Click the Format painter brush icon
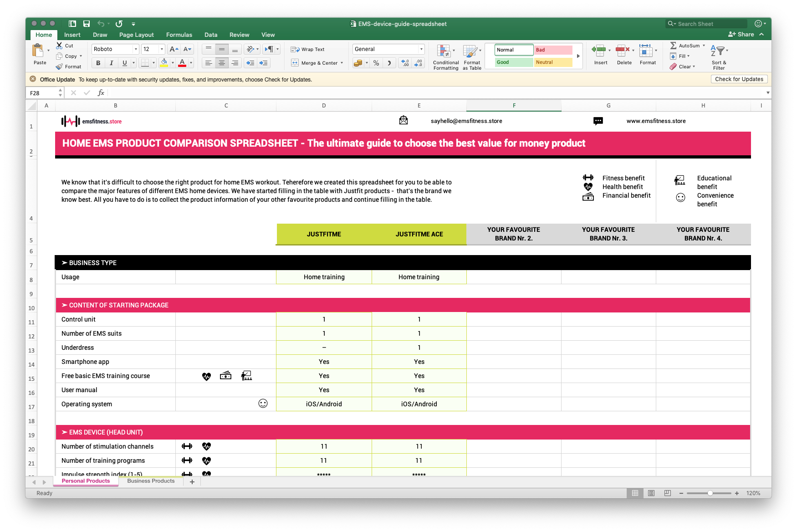Image resolution: width=797 pixels, height=532 pixels. [59, 66]
